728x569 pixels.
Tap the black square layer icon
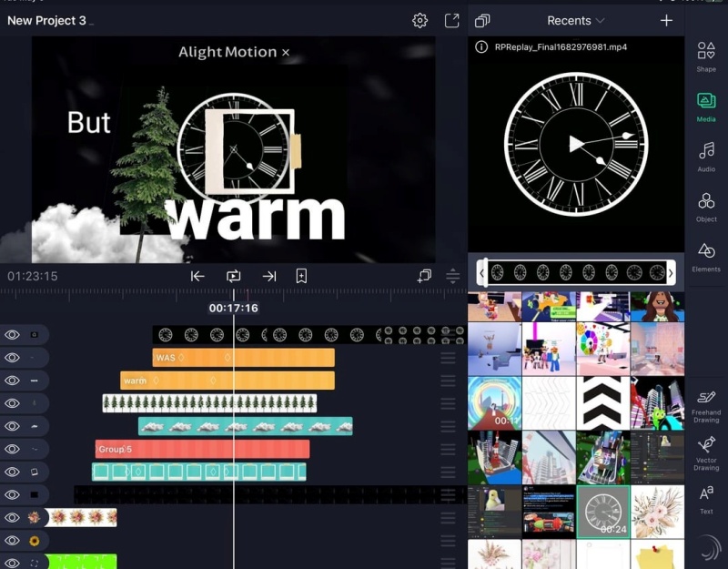pyautogui.click(x=35, y=494)
